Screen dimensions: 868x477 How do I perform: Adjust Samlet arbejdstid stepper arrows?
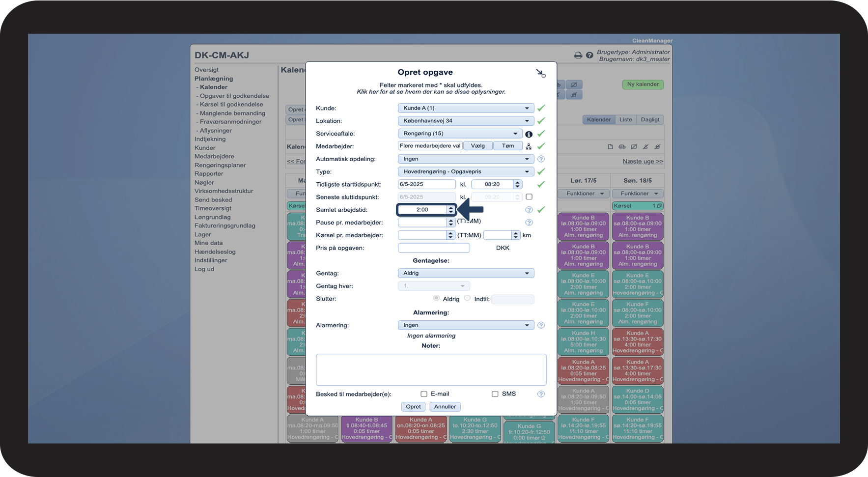tap(450, 210)
